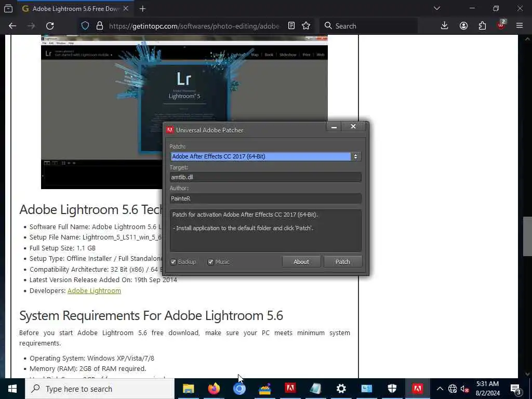Toggle the Backup checkbox
The image size is (532, 399).
(x=173, y=262)
